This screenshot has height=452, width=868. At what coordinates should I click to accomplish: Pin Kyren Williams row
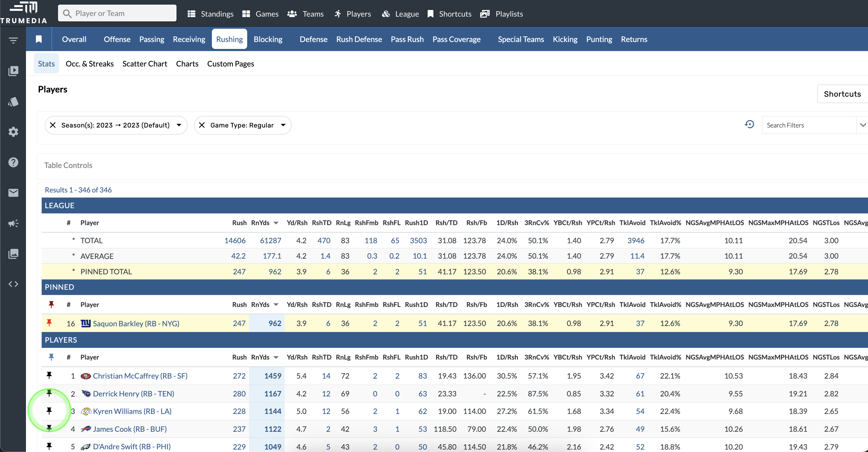click(x=49, y=411)
